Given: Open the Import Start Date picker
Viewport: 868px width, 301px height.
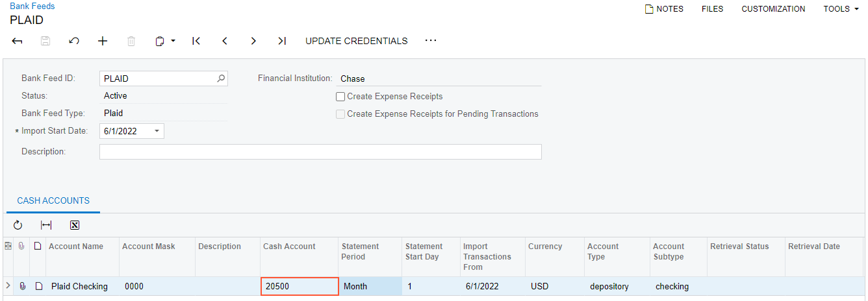Looking at the screenshot, I should 157,131.
